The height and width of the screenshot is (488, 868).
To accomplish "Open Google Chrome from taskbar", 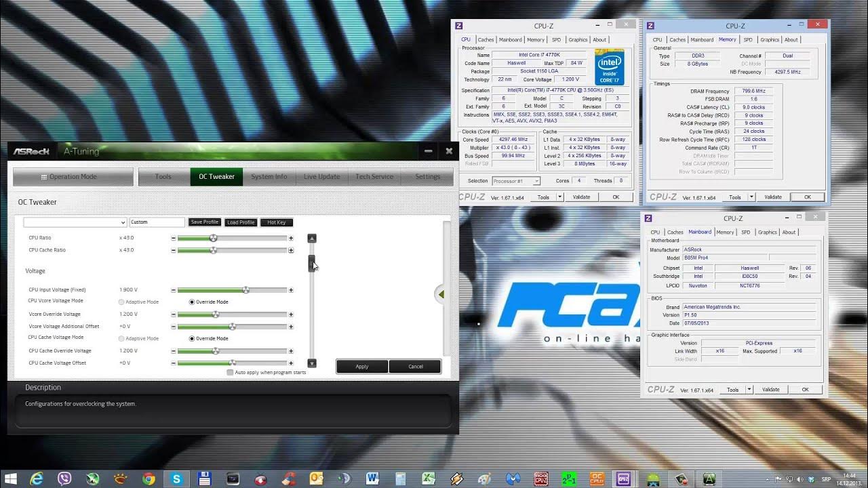I will pyautogui.click(x=149, y=479).
